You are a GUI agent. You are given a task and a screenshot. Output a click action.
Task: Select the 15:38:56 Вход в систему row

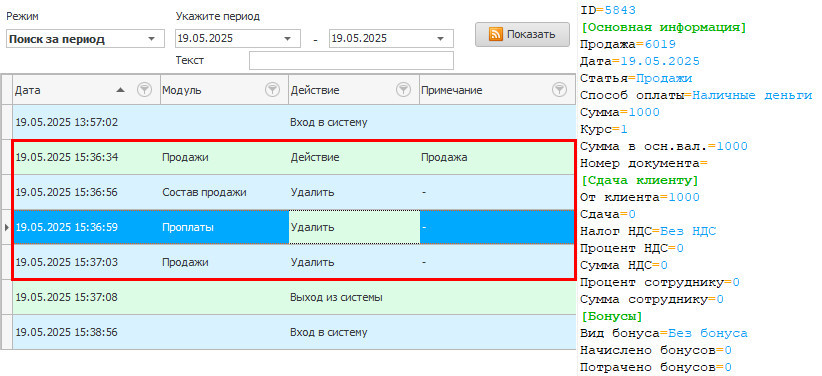point(294,332)
